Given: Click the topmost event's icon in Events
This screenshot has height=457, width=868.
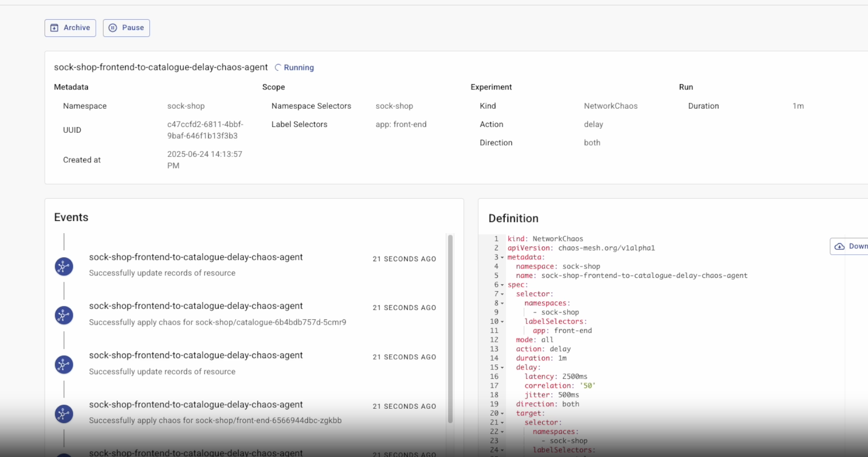Looking at the screenshot, I should 64,267.
